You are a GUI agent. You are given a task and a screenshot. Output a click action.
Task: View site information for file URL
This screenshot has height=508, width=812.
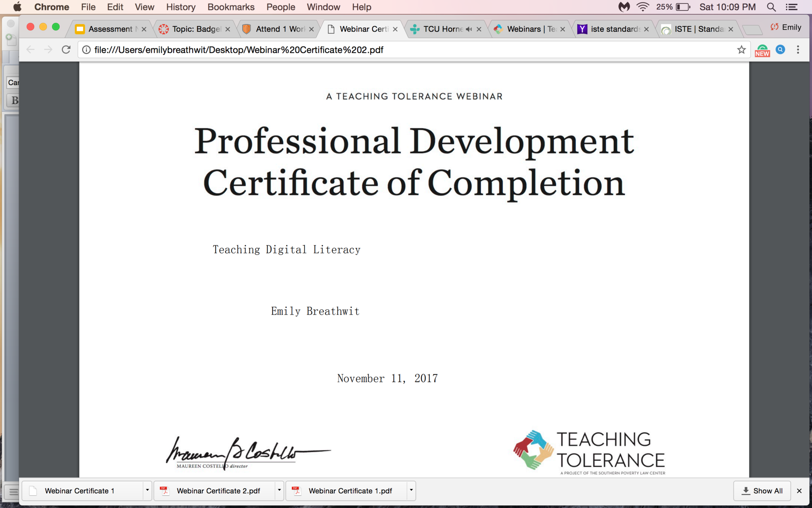(86, 50)
